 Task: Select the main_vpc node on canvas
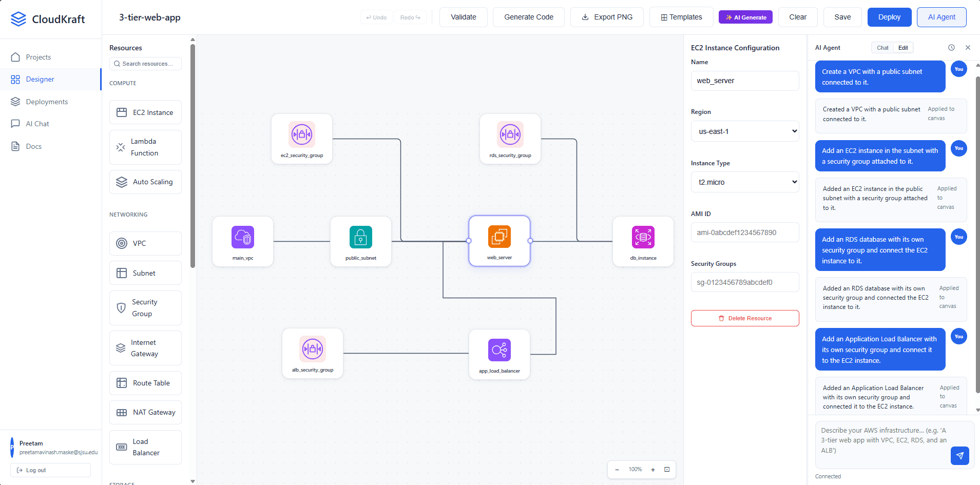243,241
